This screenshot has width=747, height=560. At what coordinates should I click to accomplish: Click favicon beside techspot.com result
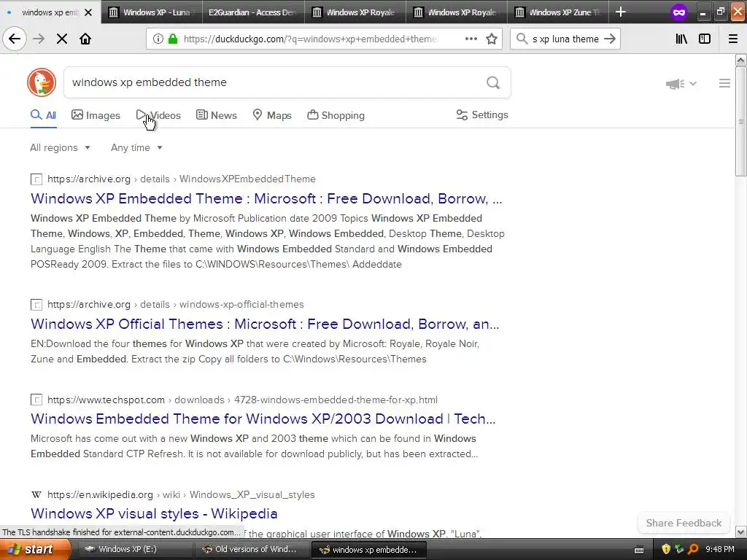click(36, 400)
